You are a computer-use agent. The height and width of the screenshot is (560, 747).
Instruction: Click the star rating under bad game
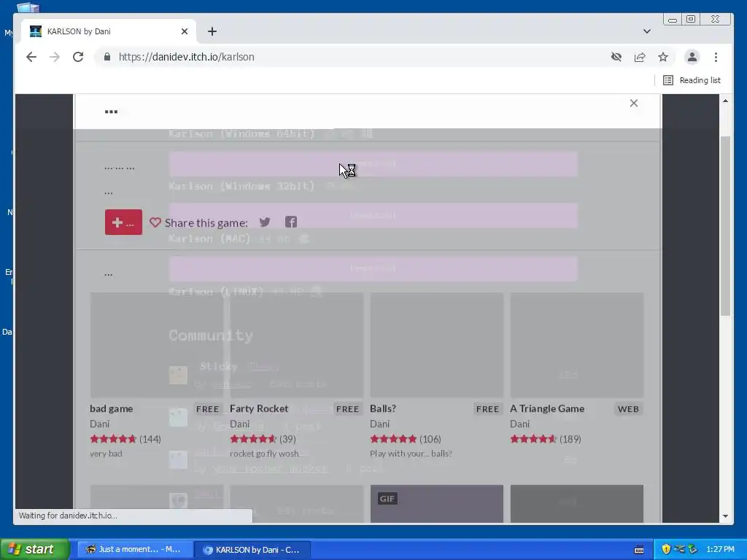pos(113,439)
